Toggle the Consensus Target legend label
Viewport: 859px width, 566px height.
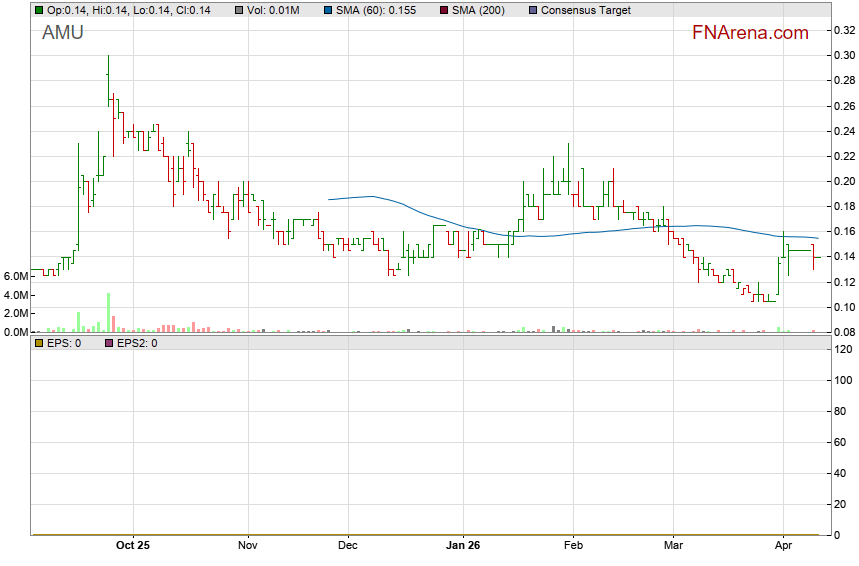coord(586,10)
